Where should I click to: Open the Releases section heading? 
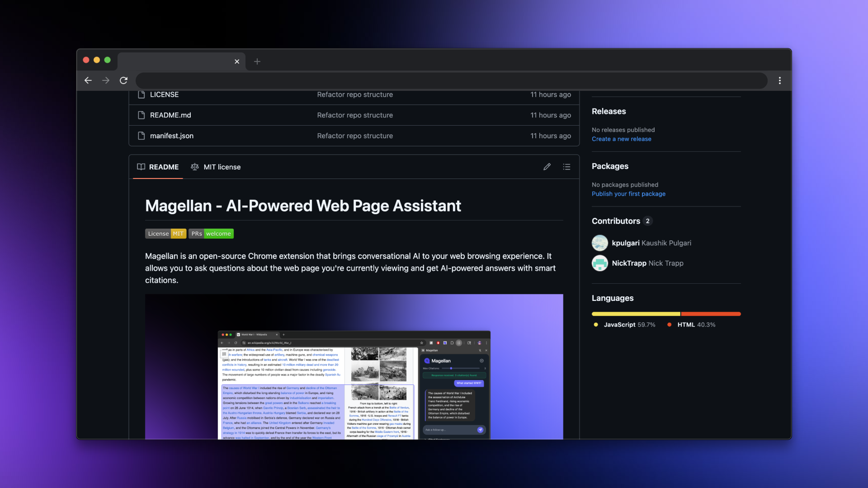click(609, 111)
